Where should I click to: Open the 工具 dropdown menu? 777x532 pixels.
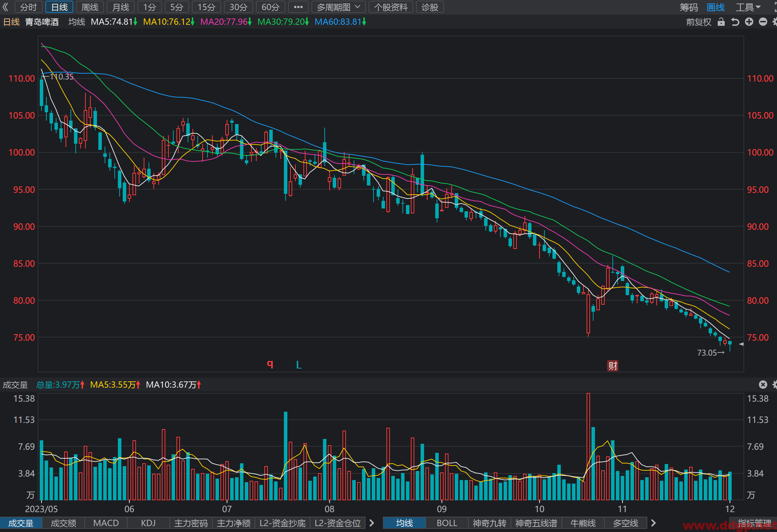(x=748, y=7)
